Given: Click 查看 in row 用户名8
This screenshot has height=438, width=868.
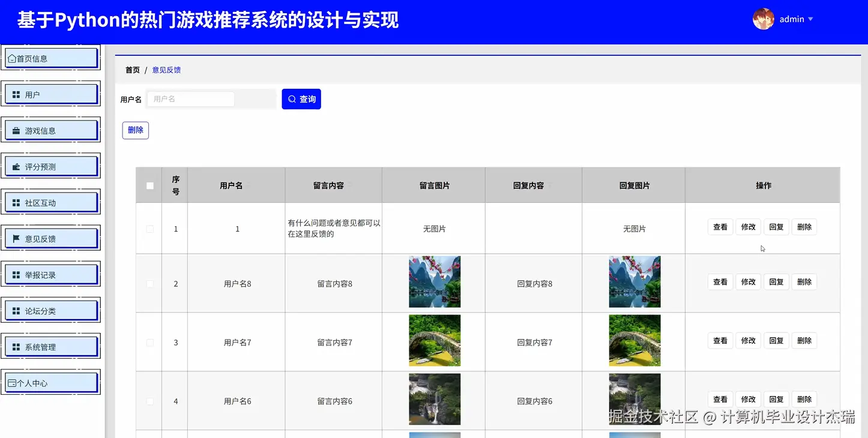Looking at the screenshot, I should pos(720,282).
